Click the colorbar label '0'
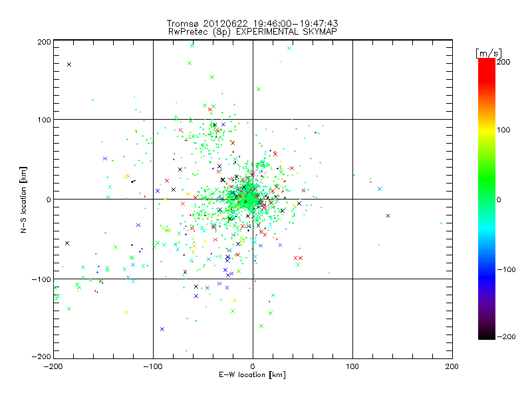The image size is (532, 399). tap(499, 199)
